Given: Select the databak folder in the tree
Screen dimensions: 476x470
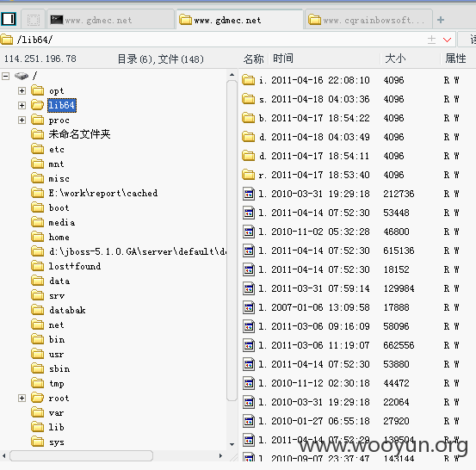Looking at the screenshot, I should (x=67, y=310).
